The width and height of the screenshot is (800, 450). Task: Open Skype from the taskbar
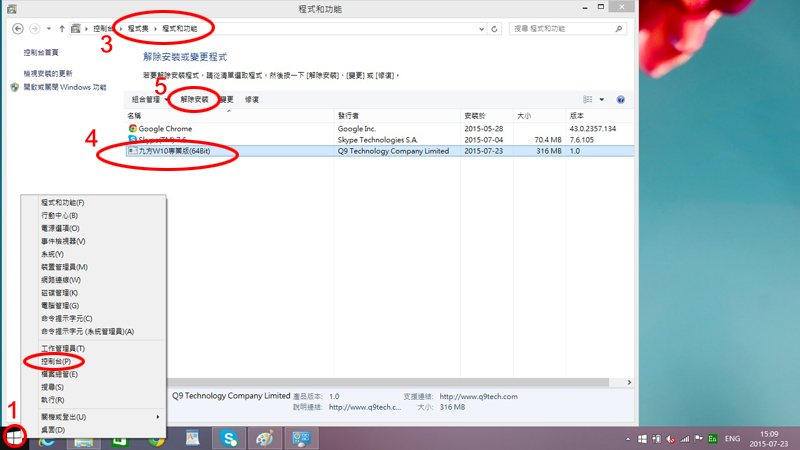point(229,438)
